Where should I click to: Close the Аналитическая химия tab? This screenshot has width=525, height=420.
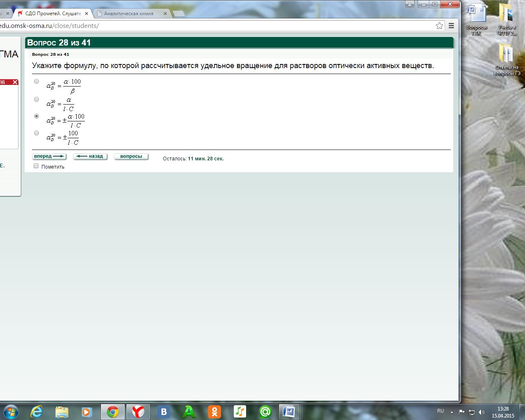(x=165, y=14)
